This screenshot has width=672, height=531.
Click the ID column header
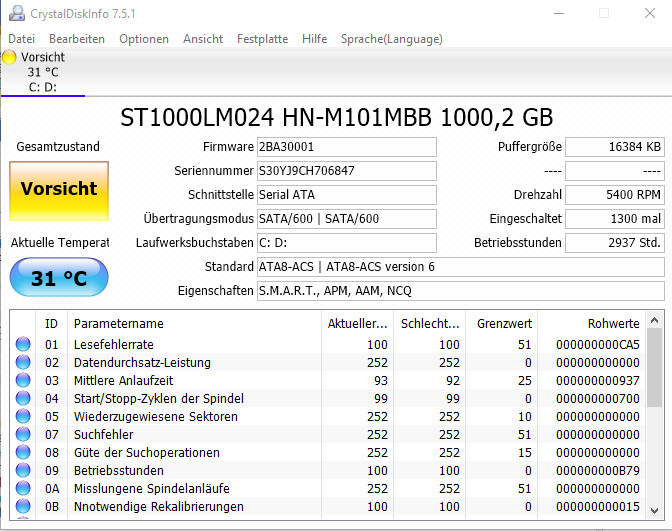[51, 324]
